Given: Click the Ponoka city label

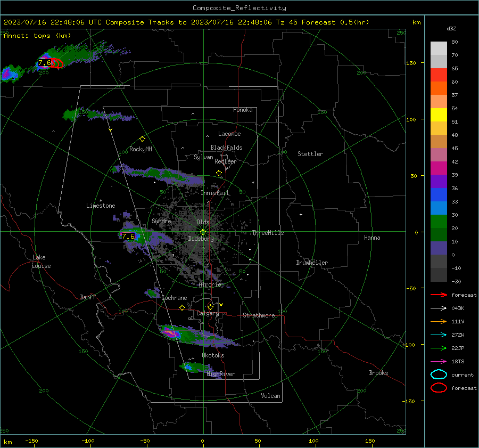Looking at the screenshot, I should click(x=243, y=110).
